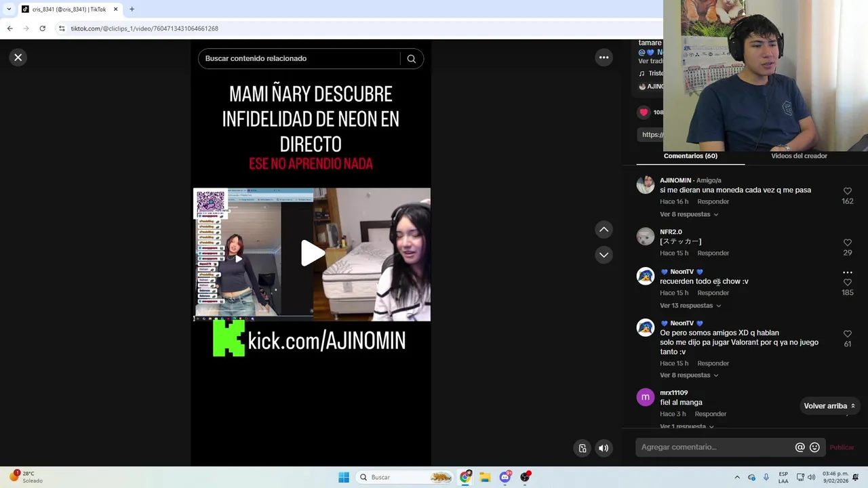Open the tab search dropdown arrow
This screenshot has height=488, width=868.
click(8, 9)
